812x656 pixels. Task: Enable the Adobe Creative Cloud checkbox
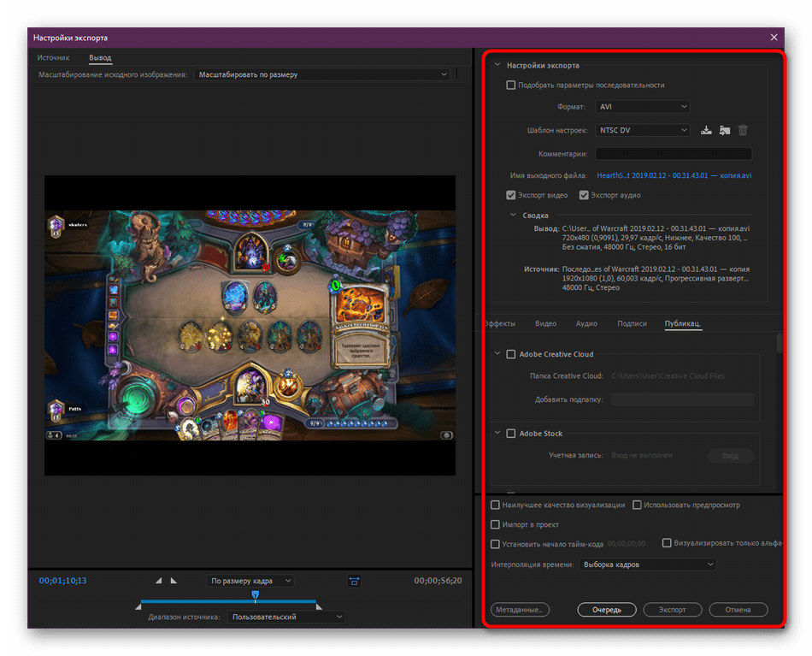[511, 354]
